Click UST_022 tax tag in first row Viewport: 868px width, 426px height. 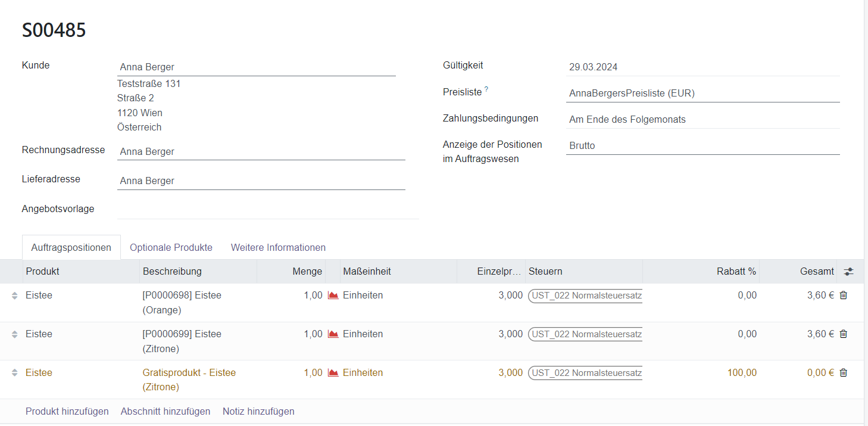586,296
